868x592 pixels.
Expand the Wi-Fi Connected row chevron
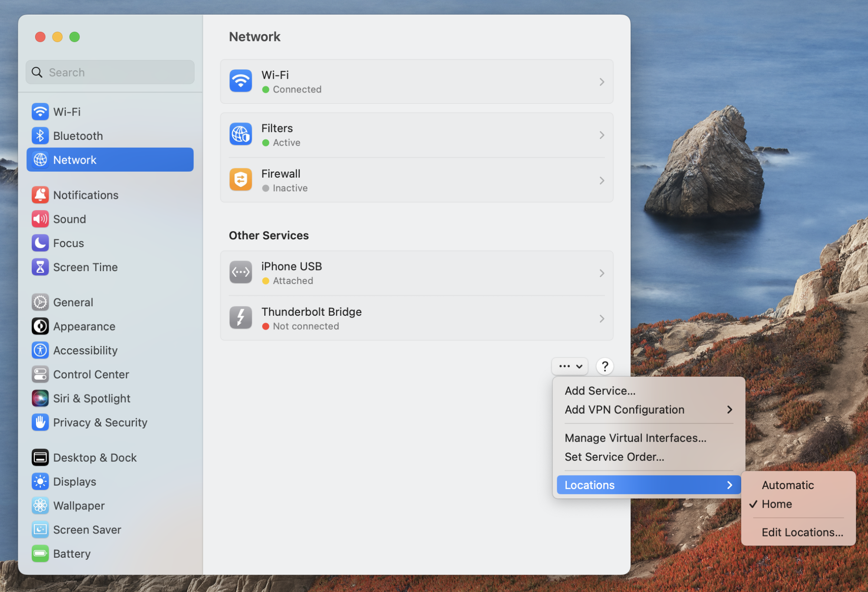click(602, 82)
